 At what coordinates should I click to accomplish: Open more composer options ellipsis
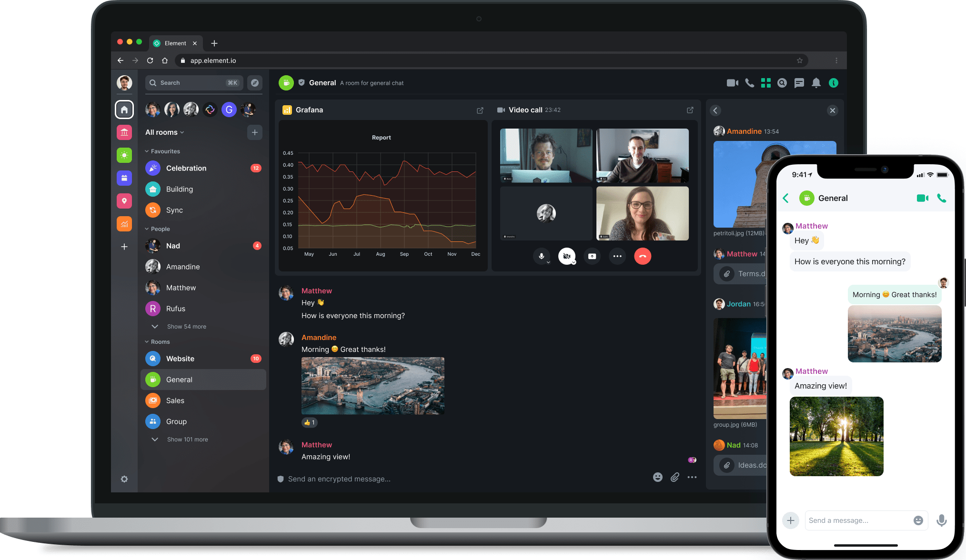tap(692, 477)
